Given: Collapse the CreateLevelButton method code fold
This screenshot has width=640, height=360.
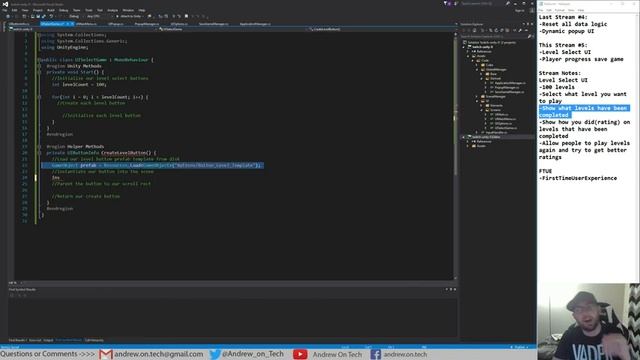Looking at the screenshot, I should point(39,153).
